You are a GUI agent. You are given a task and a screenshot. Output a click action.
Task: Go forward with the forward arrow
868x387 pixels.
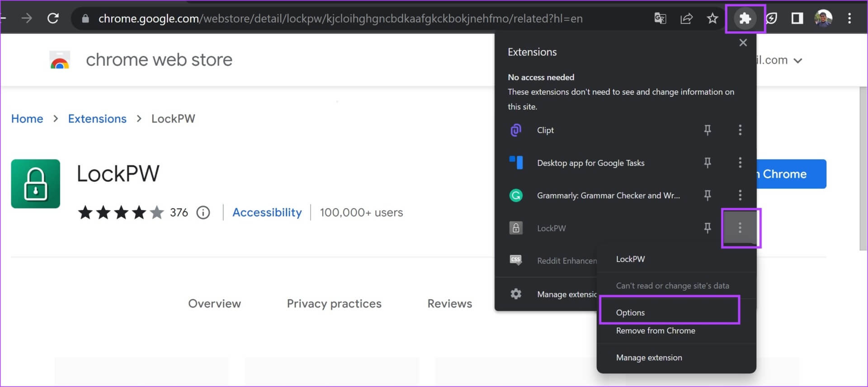click(27, 19)
